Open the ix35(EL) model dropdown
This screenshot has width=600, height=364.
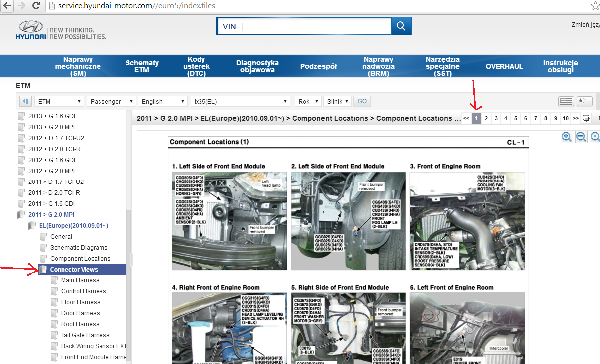click(x=240, y=101)
